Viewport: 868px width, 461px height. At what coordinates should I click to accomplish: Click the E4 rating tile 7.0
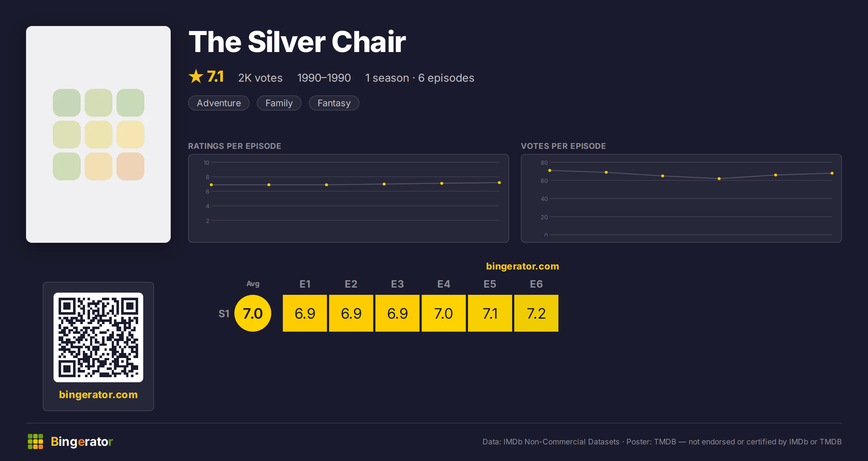coord(444,313)
